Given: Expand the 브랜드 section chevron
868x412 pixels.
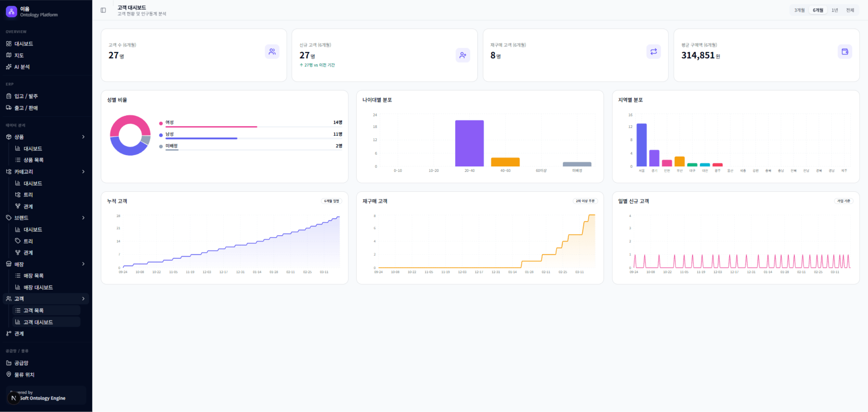Looking at the screenshot, I should pyautogui.click(x=83, y=218).
